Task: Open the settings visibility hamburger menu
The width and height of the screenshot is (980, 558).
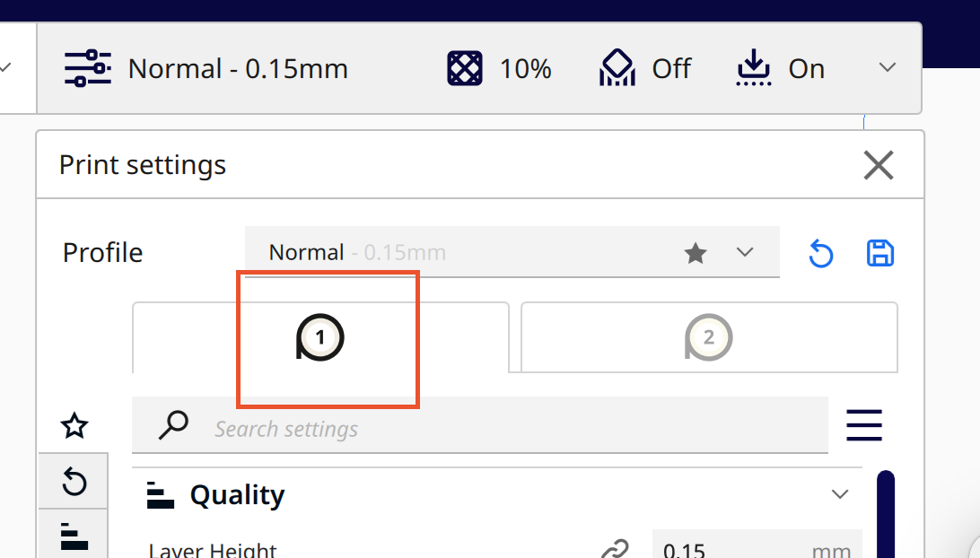Action: (x=864, y=425)
